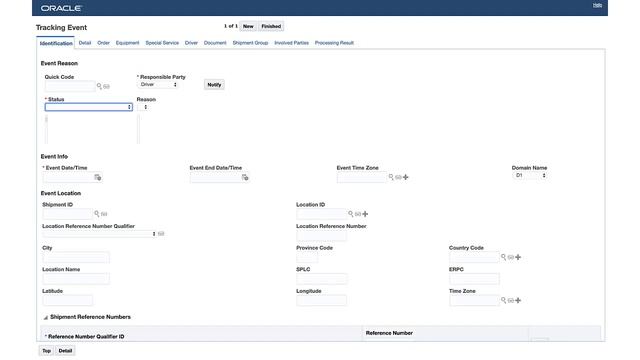Click the Reference Number column header
The width and height of the screenshot is (640, 360).
[389, 333]
